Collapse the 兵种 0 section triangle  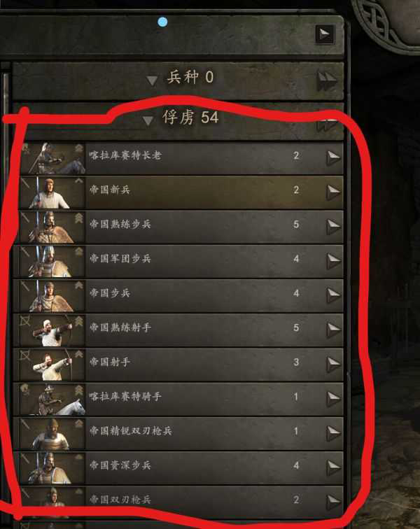pos(152,80)
